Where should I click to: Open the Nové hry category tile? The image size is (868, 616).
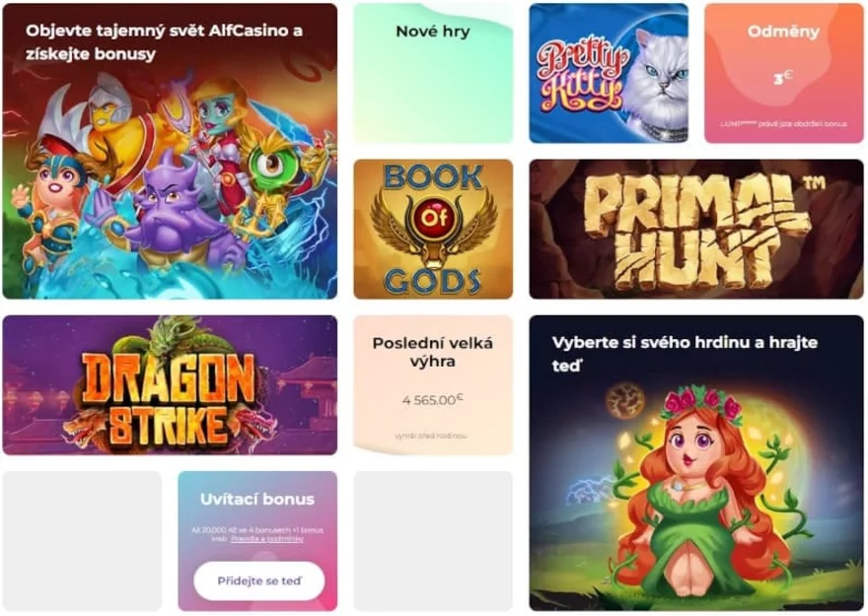[x=433, y=73]
